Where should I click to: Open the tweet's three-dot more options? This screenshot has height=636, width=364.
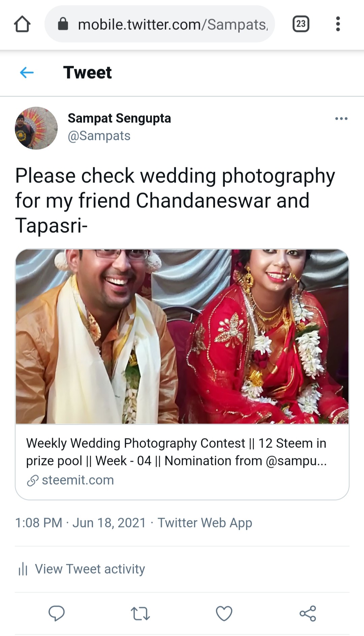(341, 119)
